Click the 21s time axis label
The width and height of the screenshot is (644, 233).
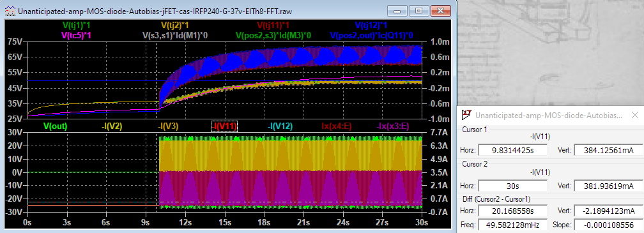303,223
